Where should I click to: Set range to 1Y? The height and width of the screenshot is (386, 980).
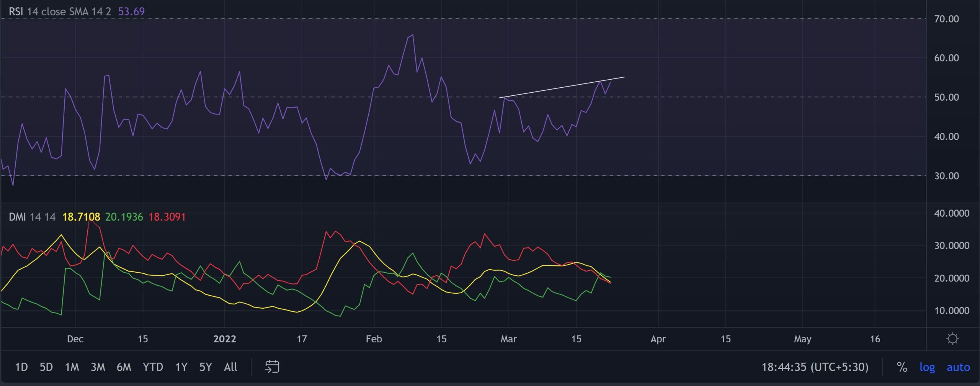[181, 367]
